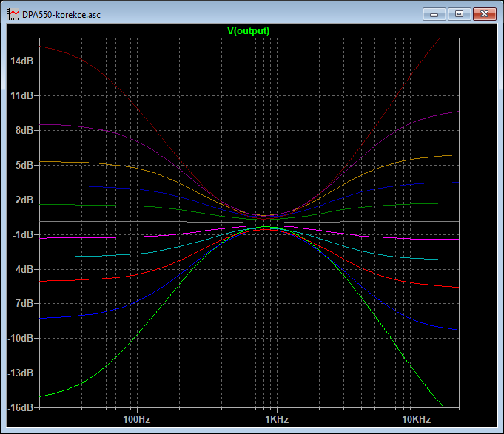This screenshot has width=504, height=434.
Task: Click the 1KHz frequency axis label
Action: click(x=277, y=419)
